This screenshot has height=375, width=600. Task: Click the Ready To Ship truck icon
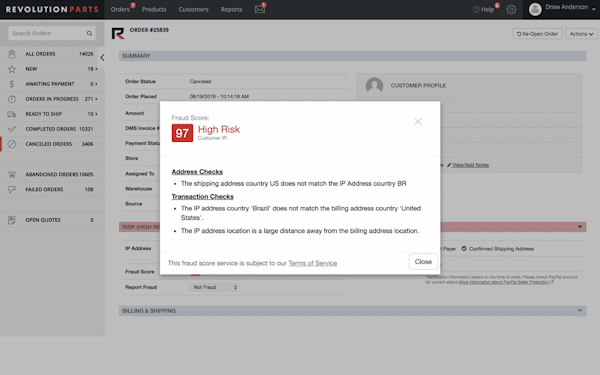tap(12, 114)
